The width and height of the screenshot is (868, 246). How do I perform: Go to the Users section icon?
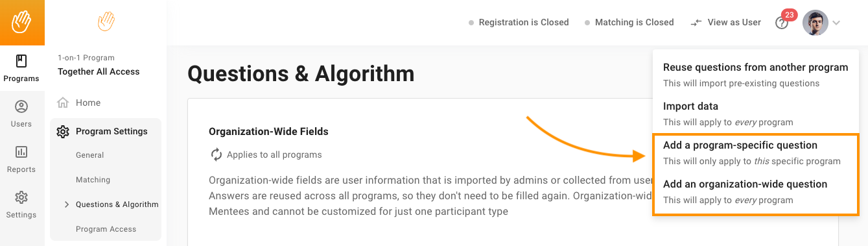[x=21, y=114]
